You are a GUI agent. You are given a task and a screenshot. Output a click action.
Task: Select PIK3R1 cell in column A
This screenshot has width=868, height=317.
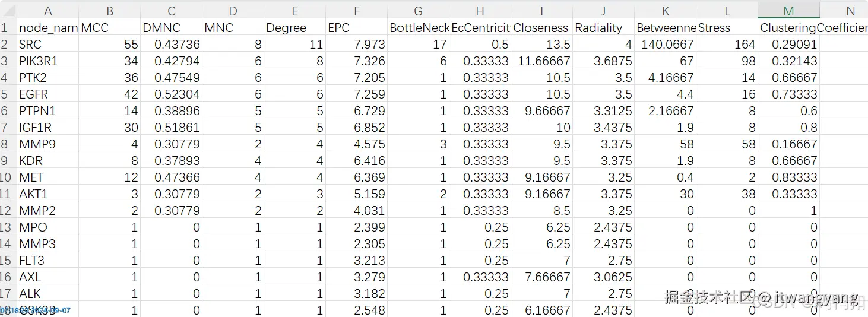click(x=47, y=61)
